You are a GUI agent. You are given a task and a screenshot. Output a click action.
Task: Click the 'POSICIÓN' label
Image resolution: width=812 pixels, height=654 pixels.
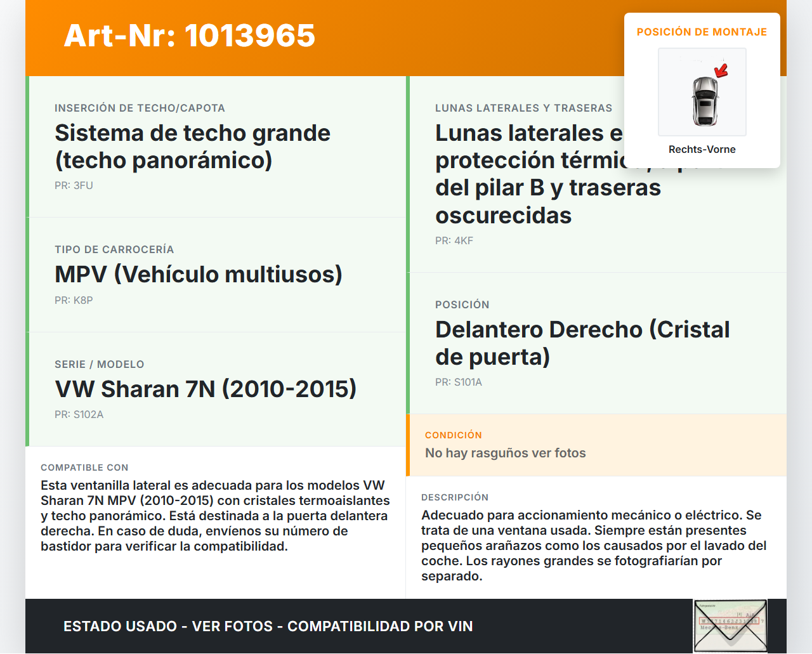click(462, 305)
